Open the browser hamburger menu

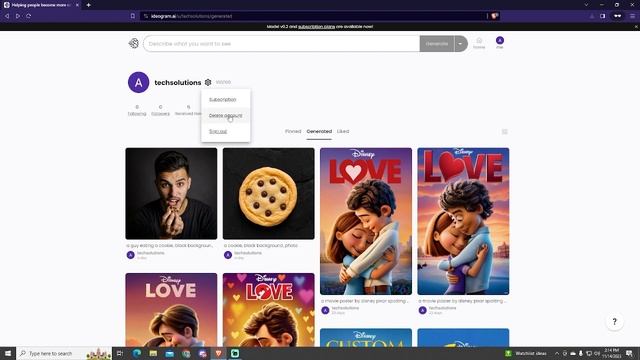click(x=632, y=16)
